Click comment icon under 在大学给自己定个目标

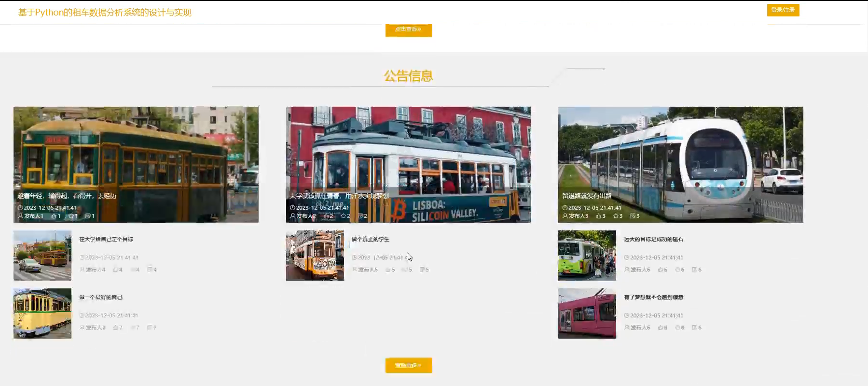[150, 270]
